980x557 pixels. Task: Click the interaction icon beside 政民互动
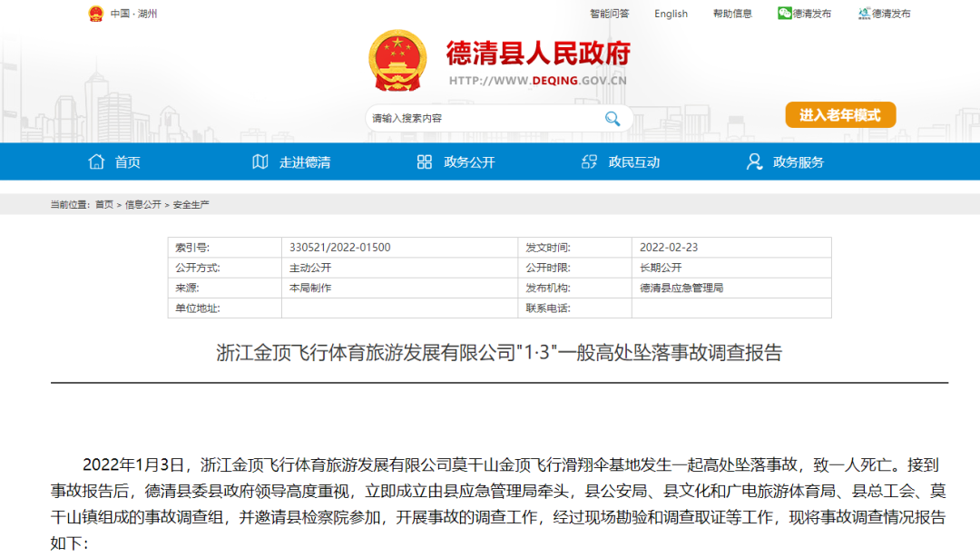tap(588, 161)
